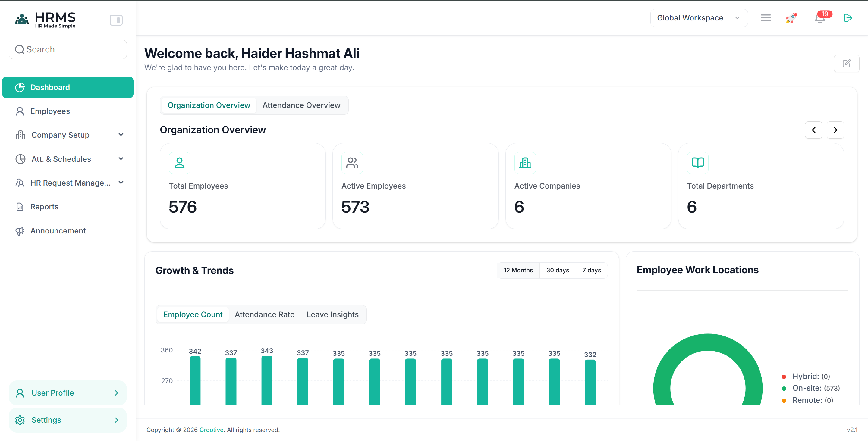
Task: Click the Announcement megaphone icon
Action: point(20,231)
